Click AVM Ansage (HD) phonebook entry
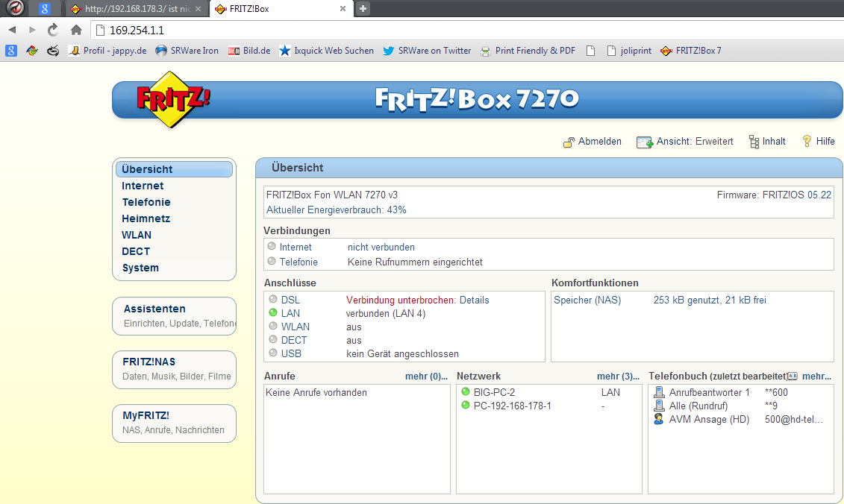 [709, 420]
